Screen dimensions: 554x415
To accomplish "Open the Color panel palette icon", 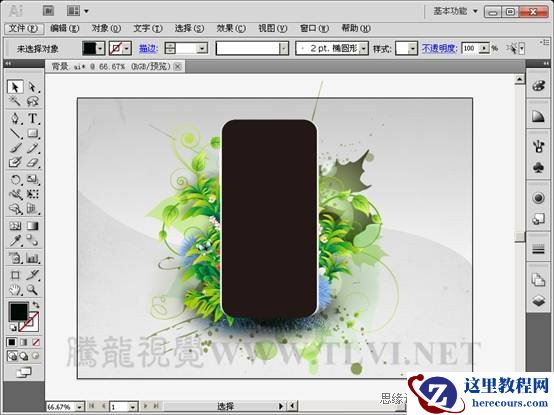I will (x=538, y=85).
